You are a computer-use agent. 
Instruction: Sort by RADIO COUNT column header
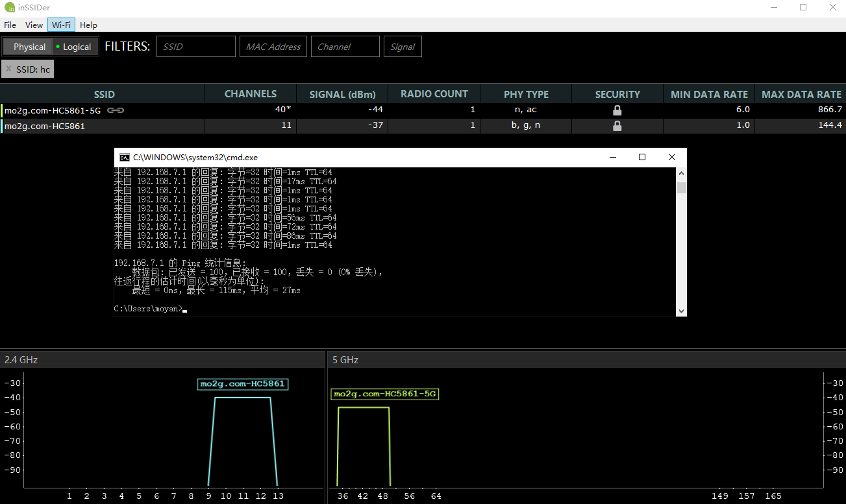pos(434,94)
